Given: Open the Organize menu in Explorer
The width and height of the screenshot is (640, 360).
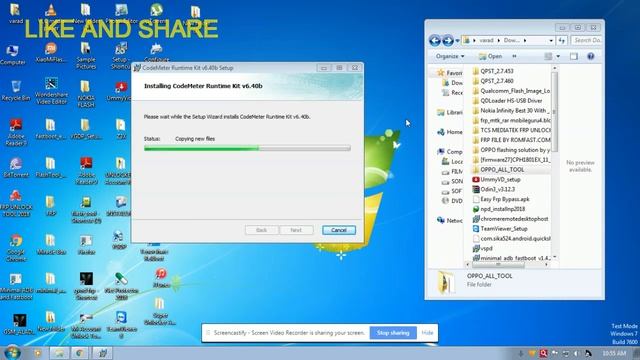Looking at the screenshot, I should point(450,56).
